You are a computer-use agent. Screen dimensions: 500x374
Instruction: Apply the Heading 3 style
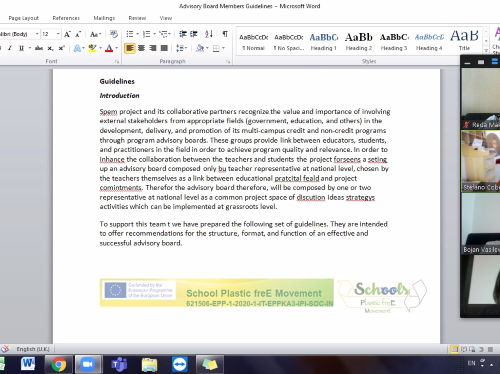tap(394, 42)
